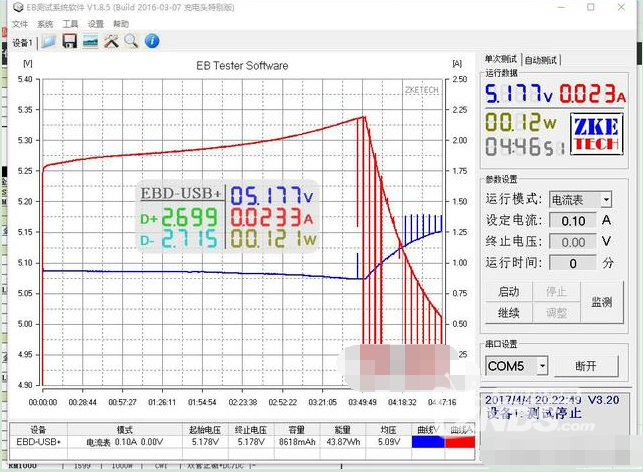Viewport: 643px width, 472px height.
Task: Click the 终止电压 field showing 0.00
Action: pyautogui.click(x=573, y=242)
